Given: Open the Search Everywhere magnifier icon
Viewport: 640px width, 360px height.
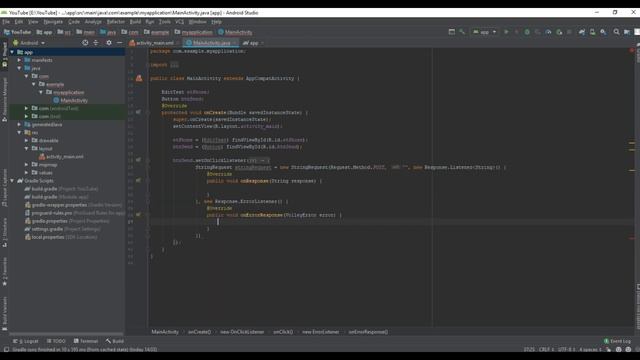Looking at the screenshot, I should click(x=616, y=32).
